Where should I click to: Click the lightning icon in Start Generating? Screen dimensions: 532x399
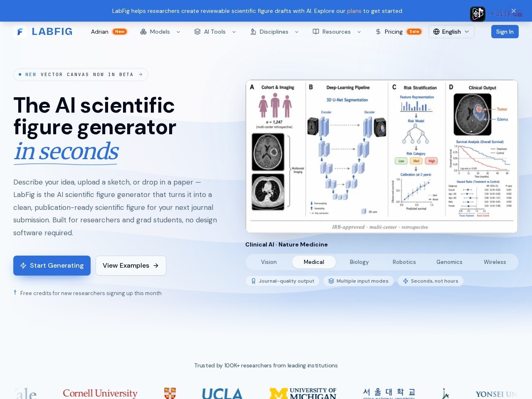[x=23, y=266]
